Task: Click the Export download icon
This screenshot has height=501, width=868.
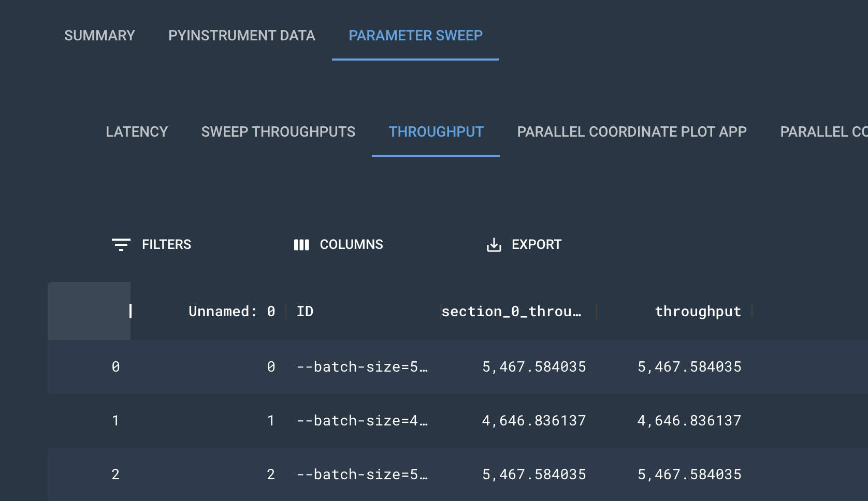Action: pyautogui.click(x=494, y=245)
